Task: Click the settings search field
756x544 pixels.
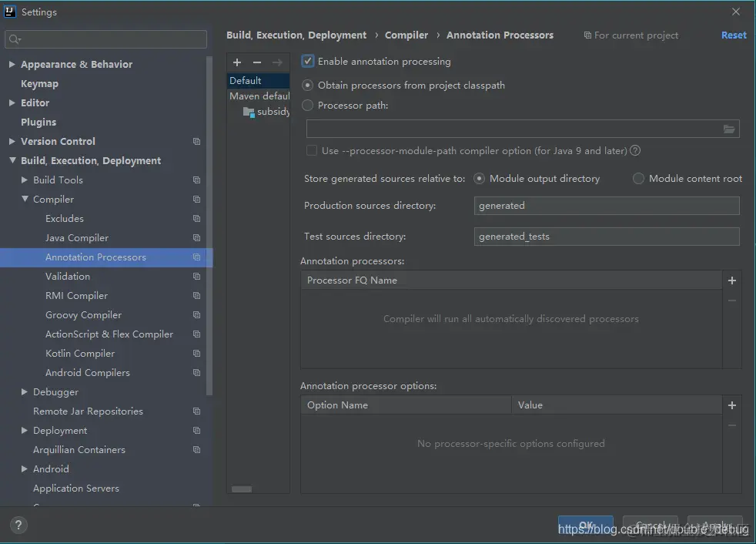Action: click(106, 39)
